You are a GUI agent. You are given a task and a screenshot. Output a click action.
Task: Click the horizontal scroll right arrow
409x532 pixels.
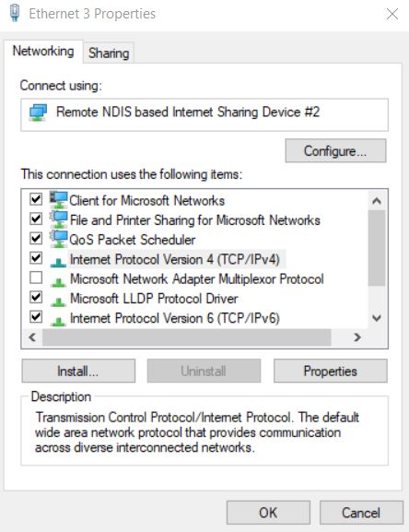coord(356,337)
